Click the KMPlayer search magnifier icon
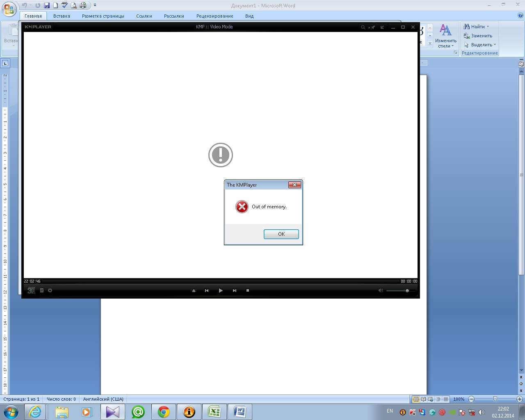Viewport: 525px width, 420px height. pyautogui.click(x=363, y=27)
